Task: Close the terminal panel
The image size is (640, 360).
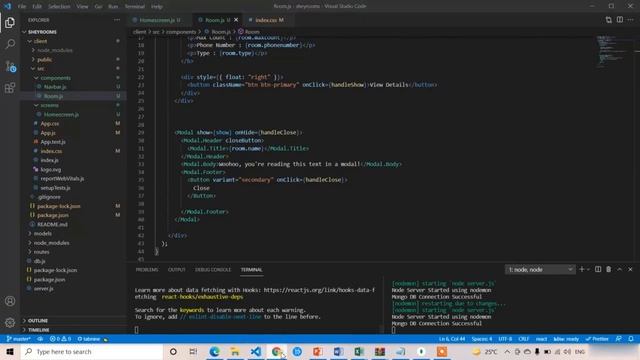Action: coord(630,269)
